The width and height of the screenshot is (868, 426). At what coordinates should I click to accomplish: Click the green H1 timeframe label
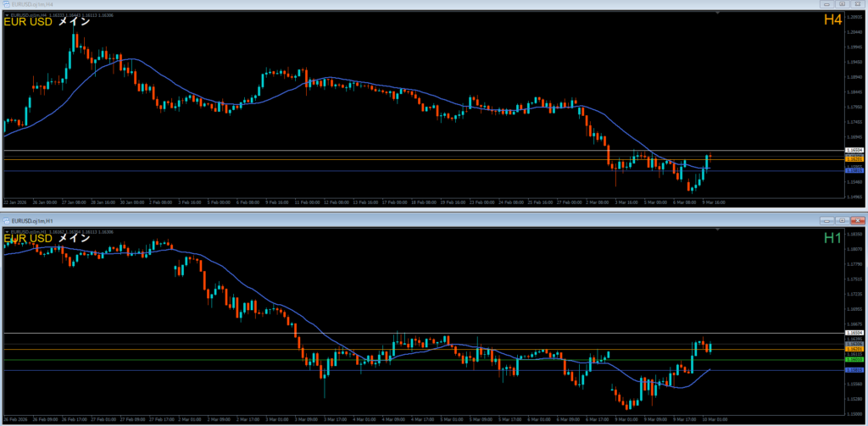pos(832,239)
